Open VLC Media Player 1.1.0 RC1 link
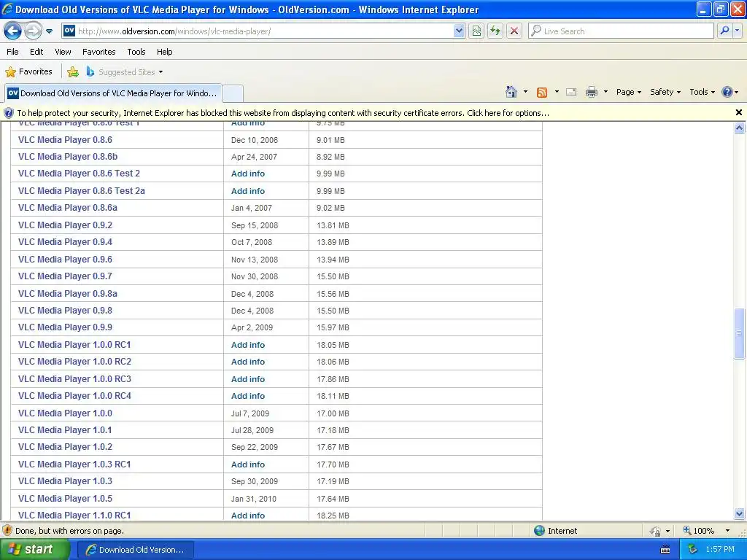 pos(74,516)
